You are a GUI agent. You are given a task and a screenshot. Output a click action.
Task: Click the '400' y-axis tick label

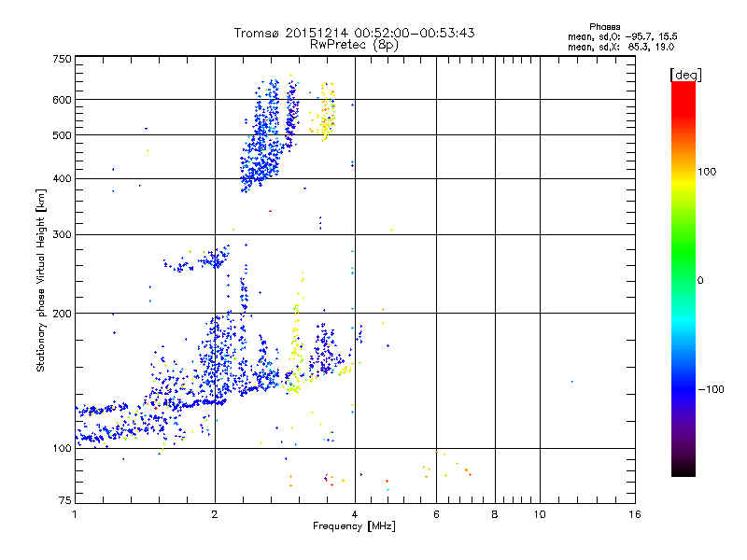pos(62,178)
